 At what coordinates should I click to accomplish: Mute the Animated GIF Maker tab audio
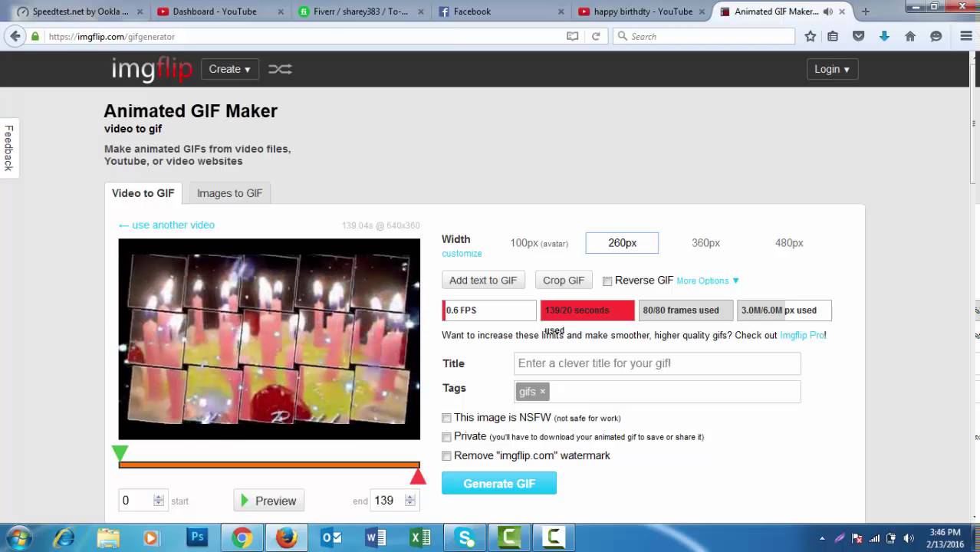[828, 11]
